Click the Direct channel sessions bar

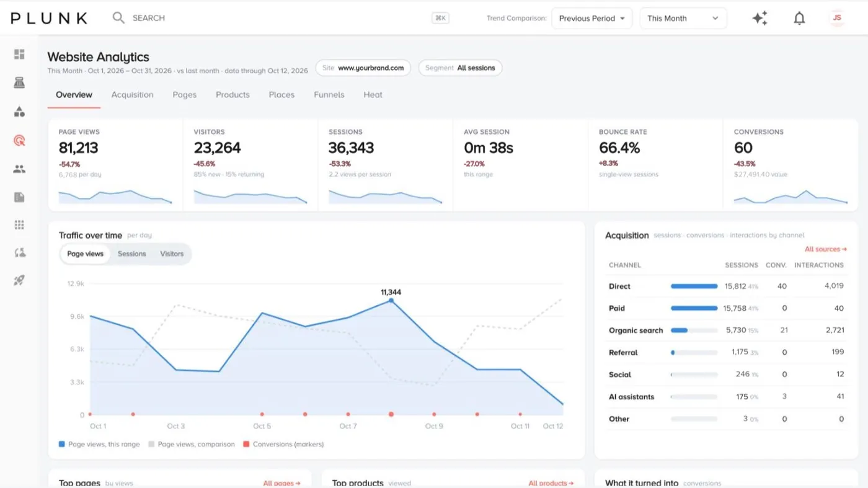coord(694,286)
